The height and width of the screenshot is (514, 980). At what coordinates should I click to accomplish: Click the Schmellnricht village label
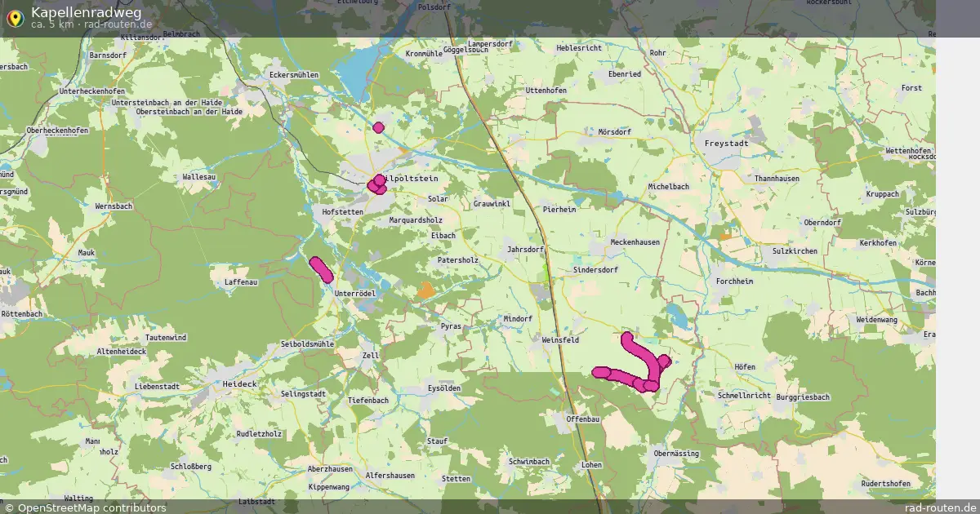[743, 395]
